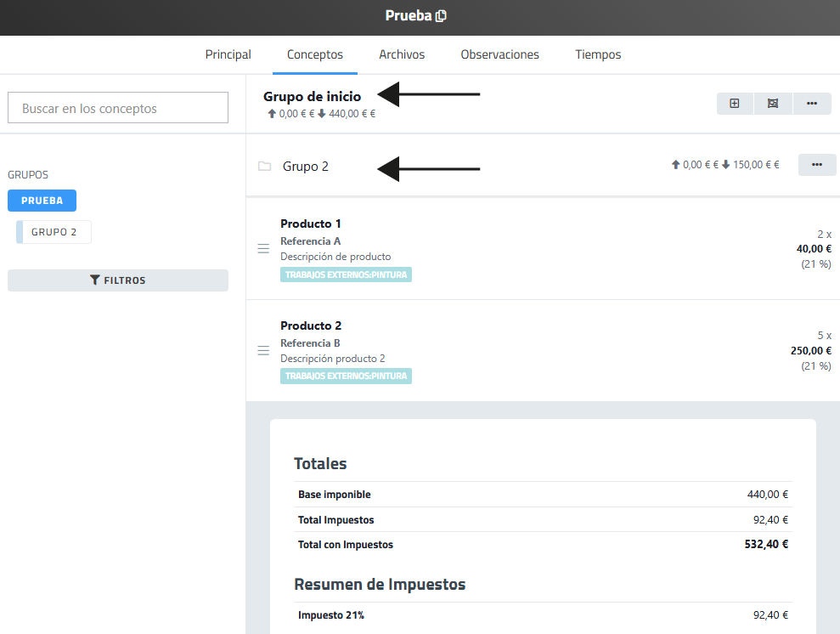This screenshot has height=634, width=840.
Task: Click the drag handle icon for Producto 1
Action: 263,249
